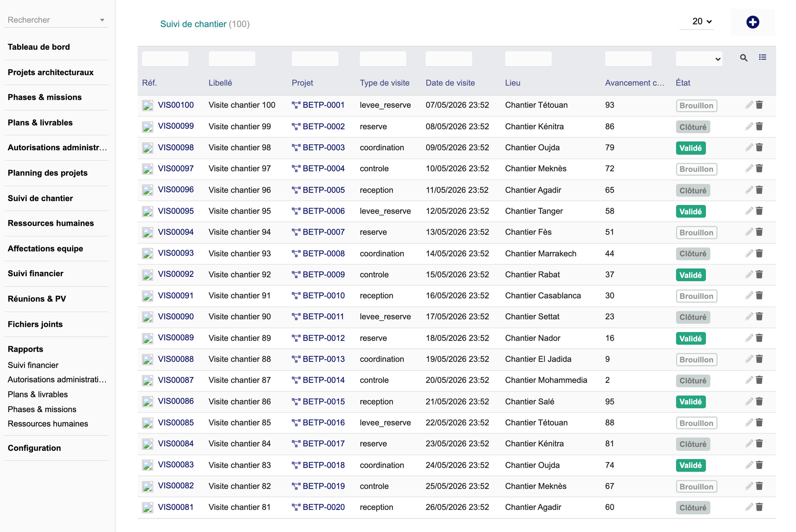Click the project icon next to BETP-0005
Image resolution: width=796 pixels, height=532 pixels.
296,190
